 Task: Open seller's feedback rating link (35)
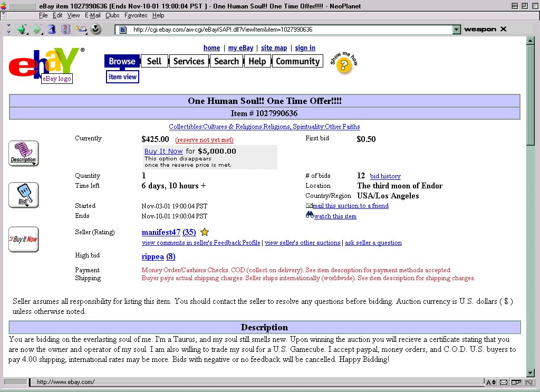point(189,232)
